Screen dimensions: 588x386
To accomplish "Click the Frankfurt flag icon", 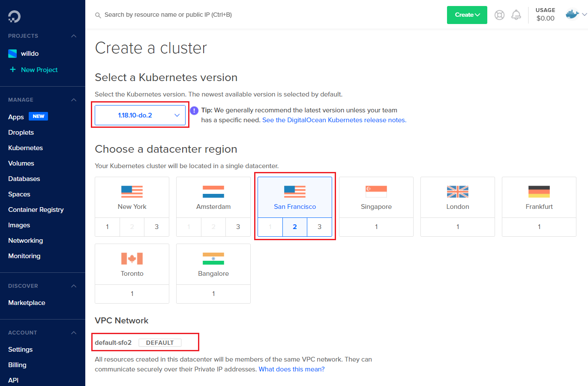I will 539,192.
